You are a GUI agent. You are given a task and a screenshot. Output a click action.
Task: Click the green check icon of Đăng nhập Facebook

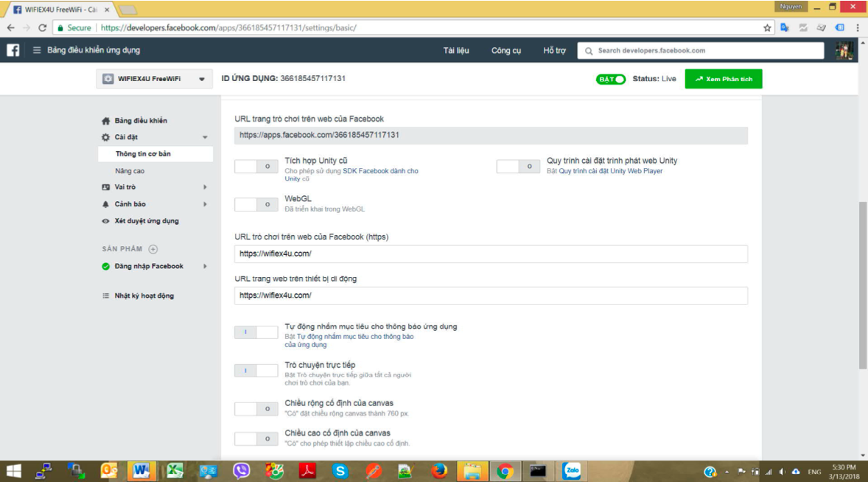tap(105, 266)
